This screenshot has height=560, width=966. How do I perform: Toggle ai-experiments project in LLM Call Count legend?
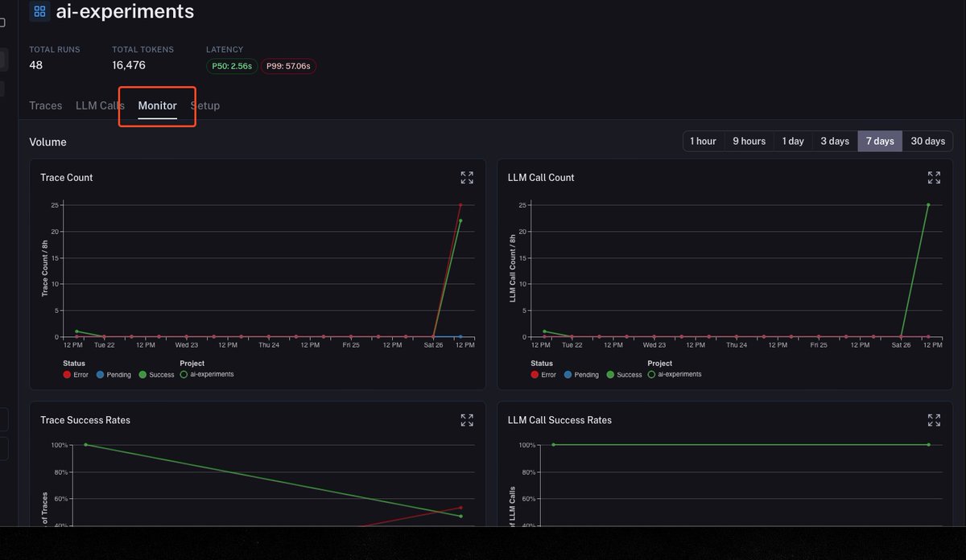[x=675, y=374]
